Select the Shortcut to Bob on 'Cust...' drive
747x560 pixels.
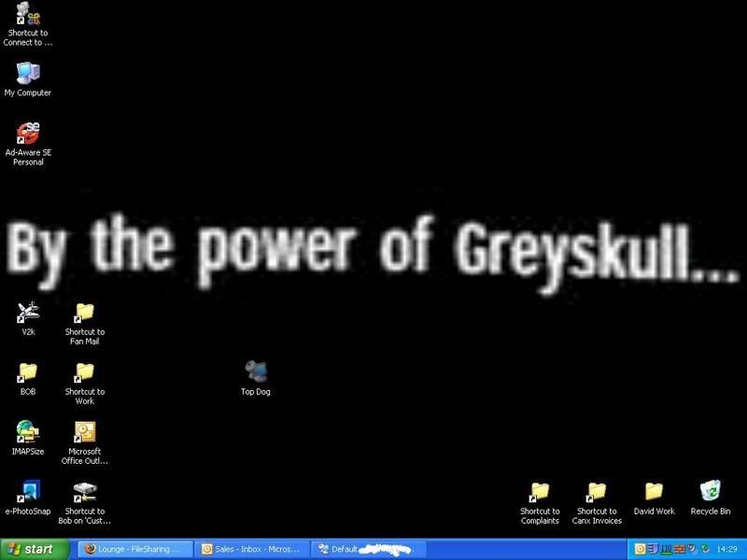click(84, 503)
